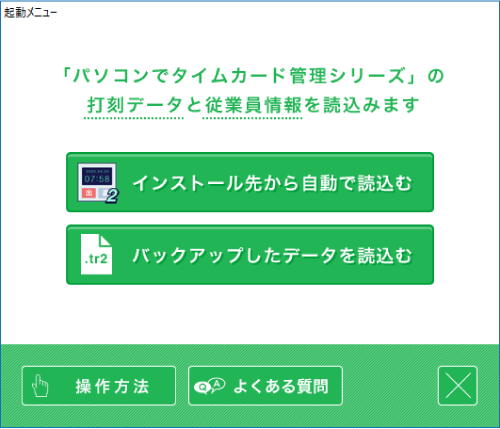Viewport: 500px width, 429px height.
Task: Click the 07:58 display on the time clock icon
Action: coord(97,179)
